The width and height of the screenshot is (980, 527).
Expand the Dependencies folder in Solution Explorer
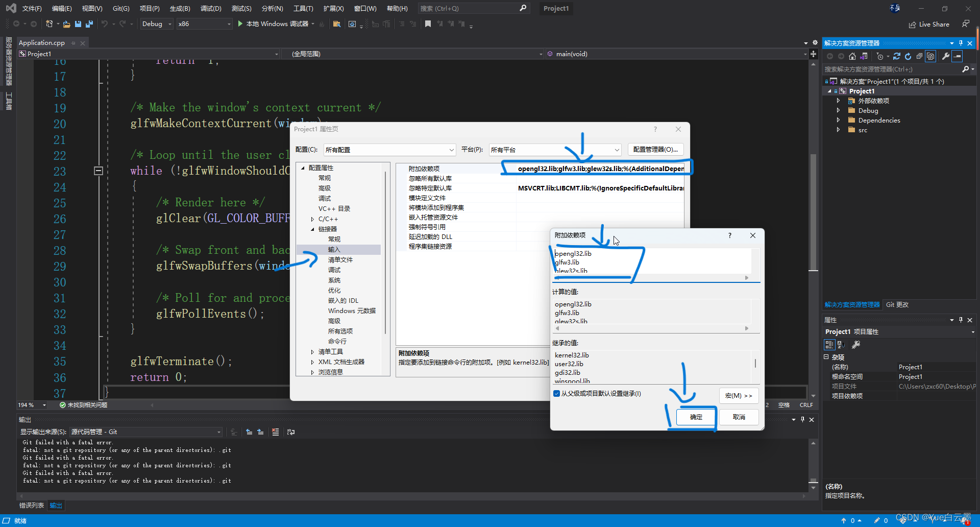(x=838, y=120)
